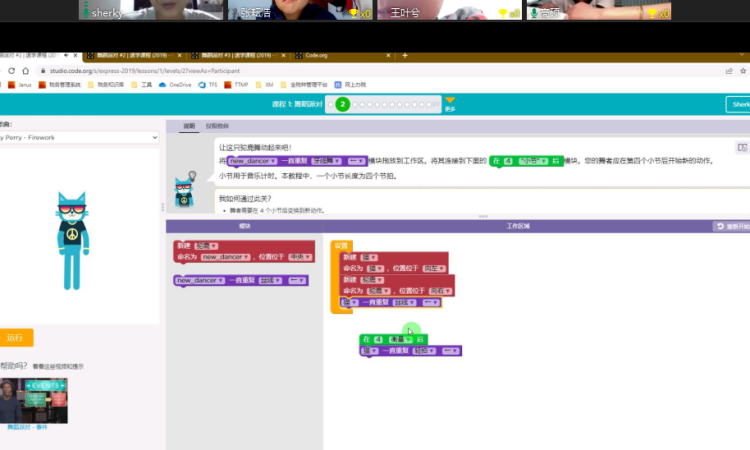Click the first level bubble before 2

[331, 104]
